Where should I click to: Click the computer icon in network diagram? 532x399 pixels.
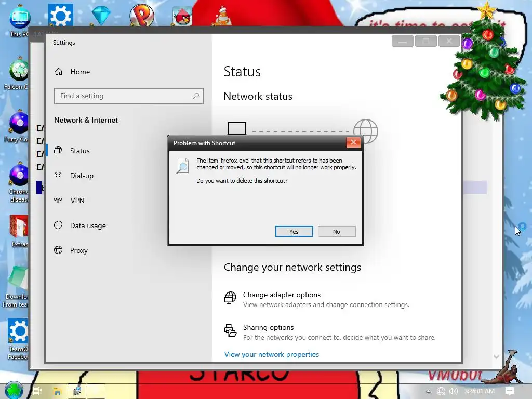(x=237, y=129)
